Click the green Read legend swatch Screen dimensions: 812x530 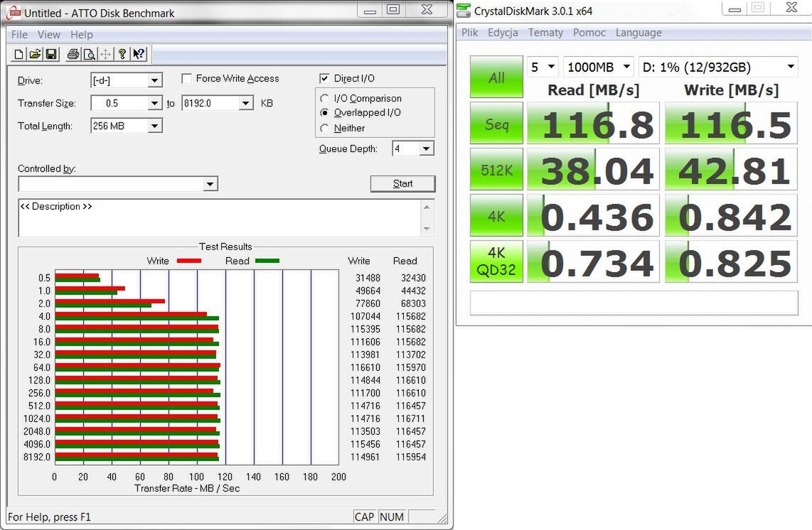pyautogui.click(x=267, y=261)
